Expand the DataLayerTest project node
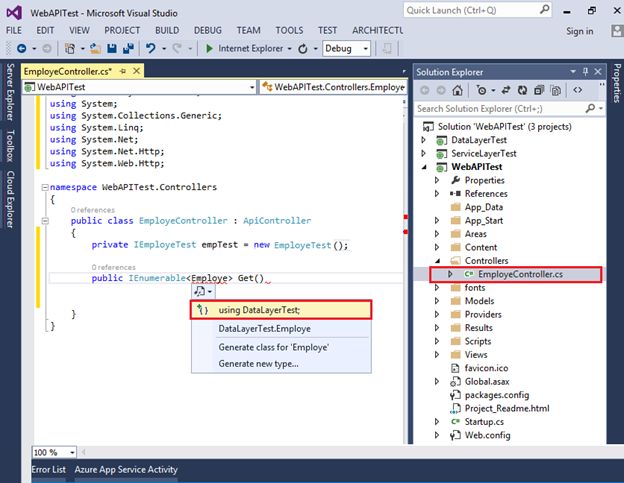Image resolution: width=624 pixels, height=483 pixels. 423,141
